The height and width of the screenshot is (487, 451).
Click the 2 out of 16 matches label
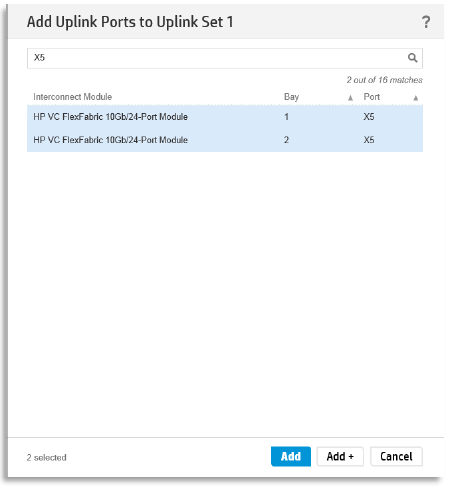[384, 80]
